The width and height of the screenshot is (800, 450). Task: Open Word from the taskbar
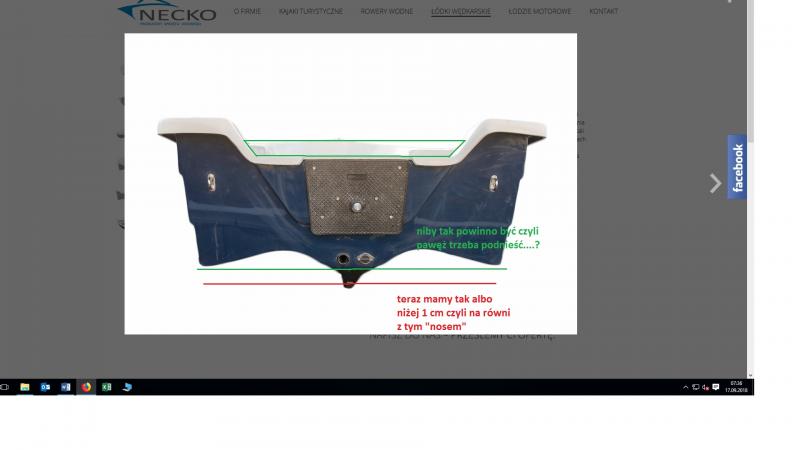pyautogui.click(x=66, y=386)
